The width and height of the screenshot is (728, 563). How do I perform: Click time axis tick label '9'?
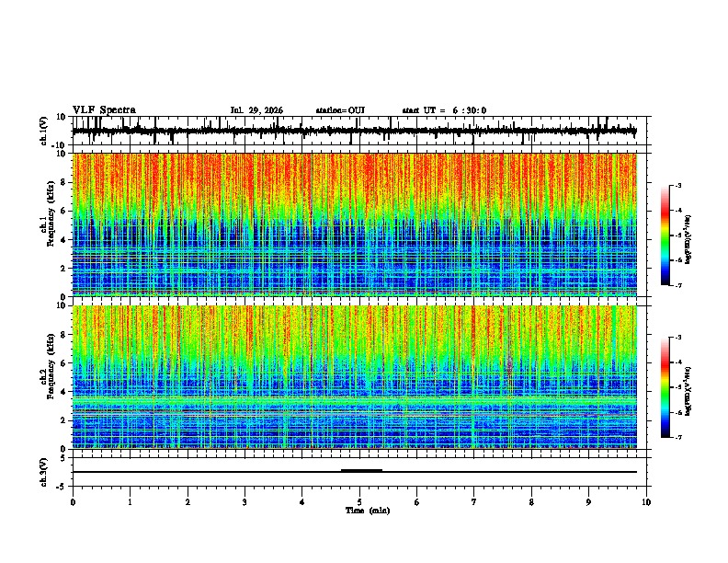588,502
